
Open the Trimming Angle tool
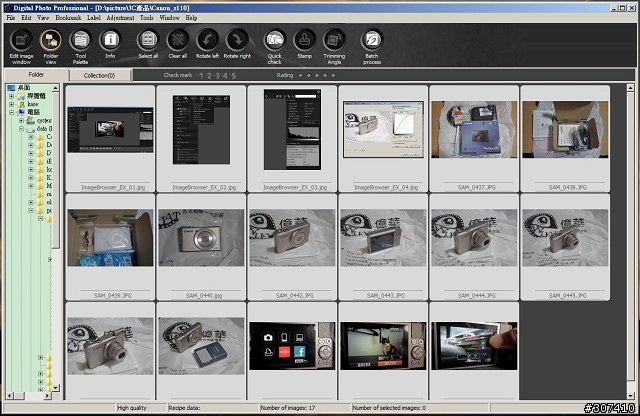334,46
